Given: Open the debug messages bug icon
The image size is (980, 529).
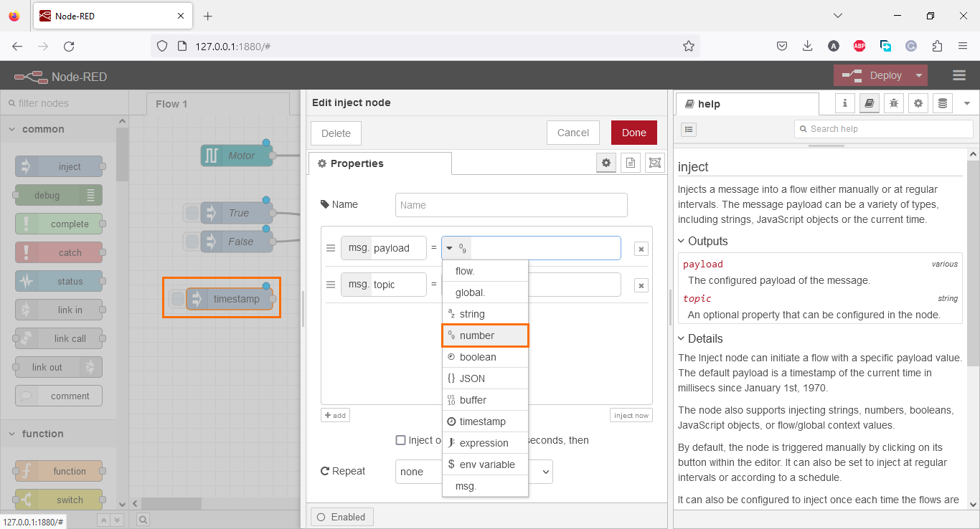Looking at the screenshot, I should (893, 103).
